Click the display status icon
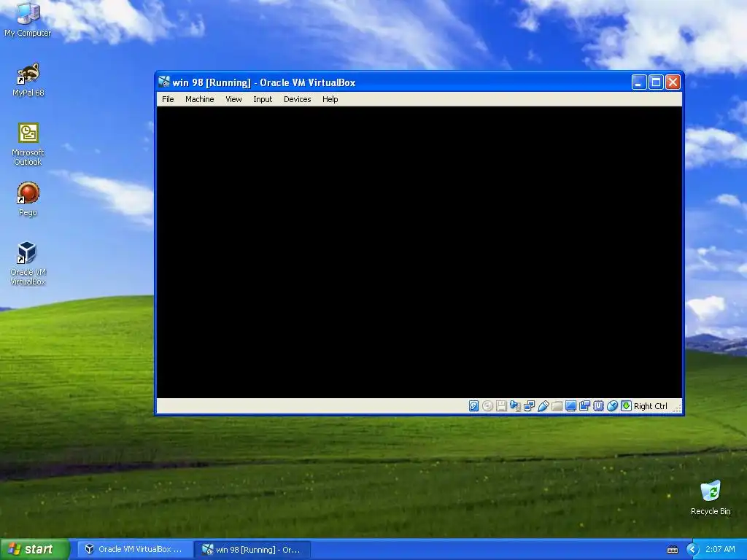This screenshot has height=560, width=747. pyautogui.click(x=570, y=405)
